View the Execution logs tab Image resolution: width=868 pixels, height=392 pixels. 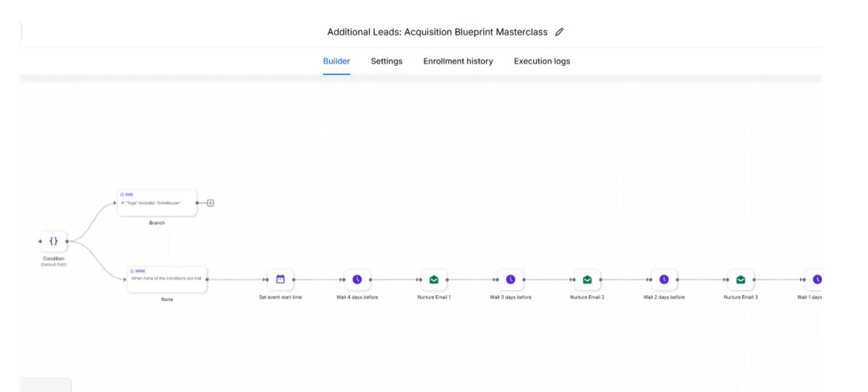click(542, 61)
